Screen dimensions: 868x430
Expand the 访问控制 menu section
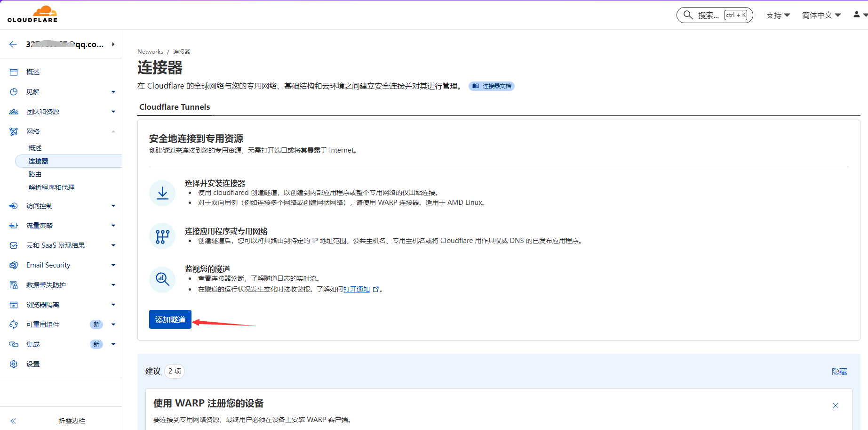pyautogui.click(x=113, y=206)
